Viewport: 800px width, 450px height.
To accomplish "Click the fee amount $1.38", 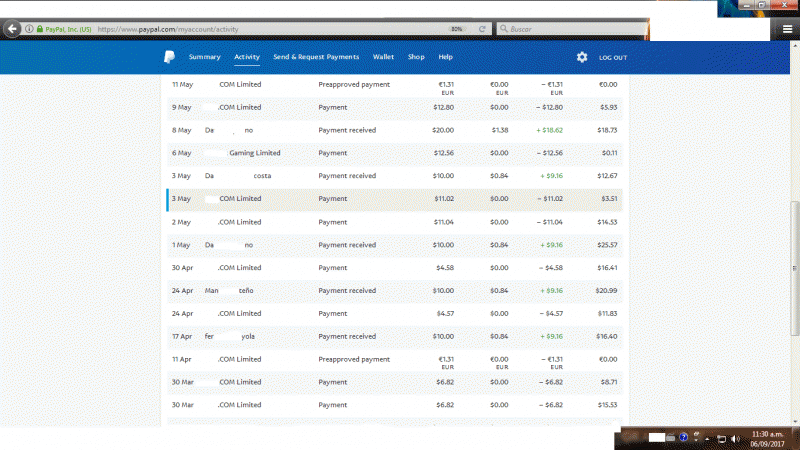I will 499,131.
